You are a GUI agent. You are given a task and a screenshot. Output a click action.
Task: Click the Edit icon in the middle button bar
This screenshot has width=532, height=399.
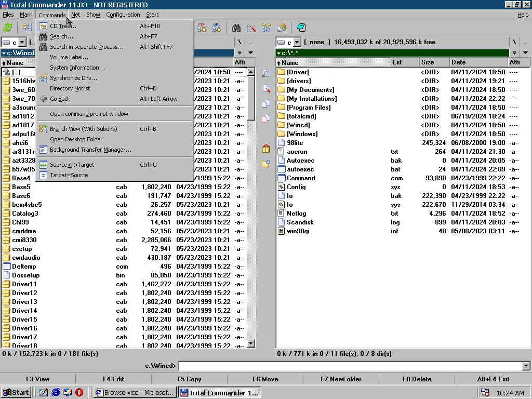pyautogui.click(x=266, y=88)
